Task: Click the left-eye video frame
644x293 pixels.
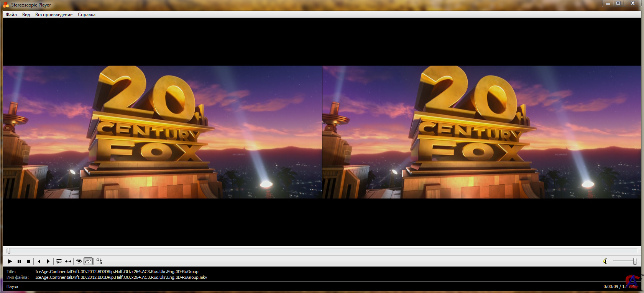Action: (163, 132)
